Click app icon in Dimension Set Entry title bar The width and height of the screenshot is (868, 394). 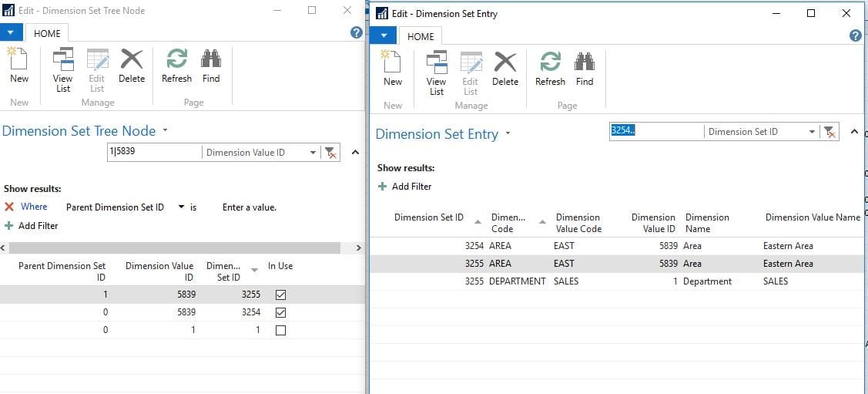click(x=382, y=13)
